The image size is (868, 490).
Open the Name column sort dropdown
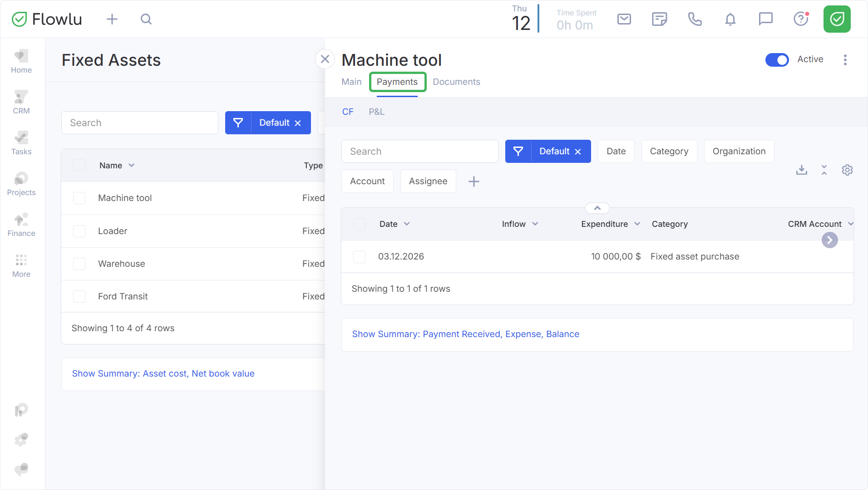click(x=132, y=166)
